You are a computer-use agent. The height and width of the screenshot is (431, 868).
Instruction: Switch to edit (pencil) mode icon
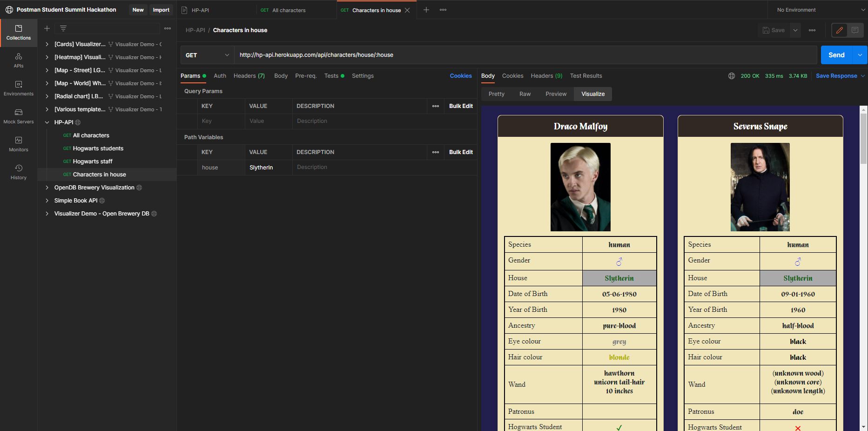point(840,30)
